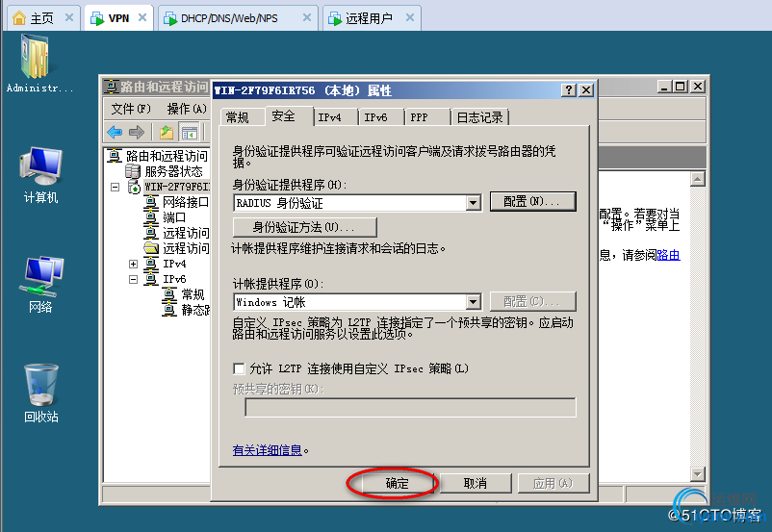Click the 静态 routes node icon
This screenshot has width=772, height=532.
click(x=169, y=310)
